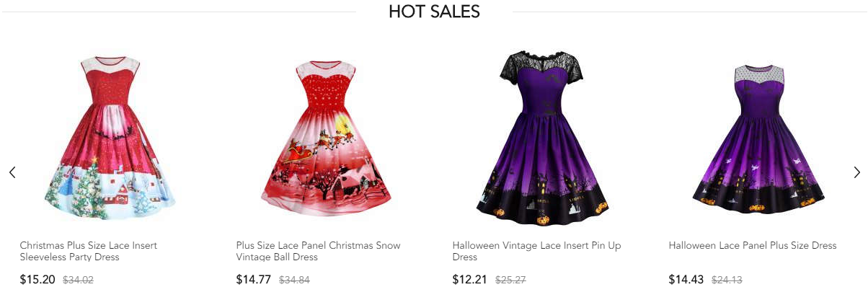Click the struck-through $24.13 original price
The height and width of the screenshot is (292, 868).
[x=727, y=280]
